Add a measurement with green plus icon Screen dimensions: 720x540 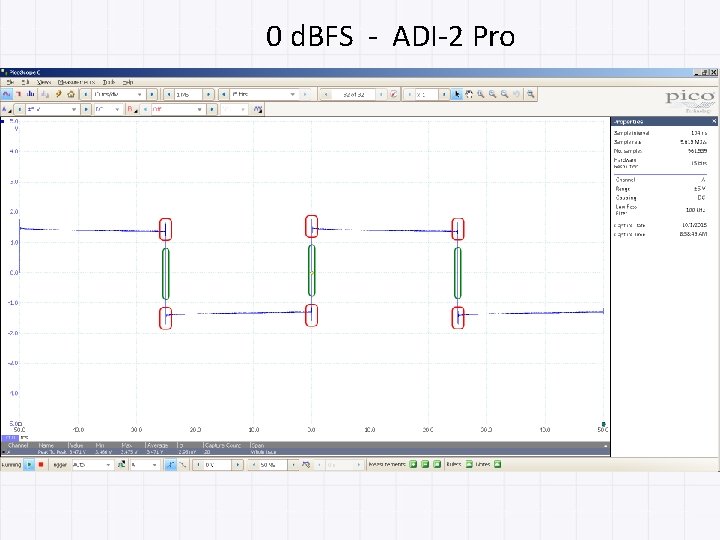[x=413, y=464]
